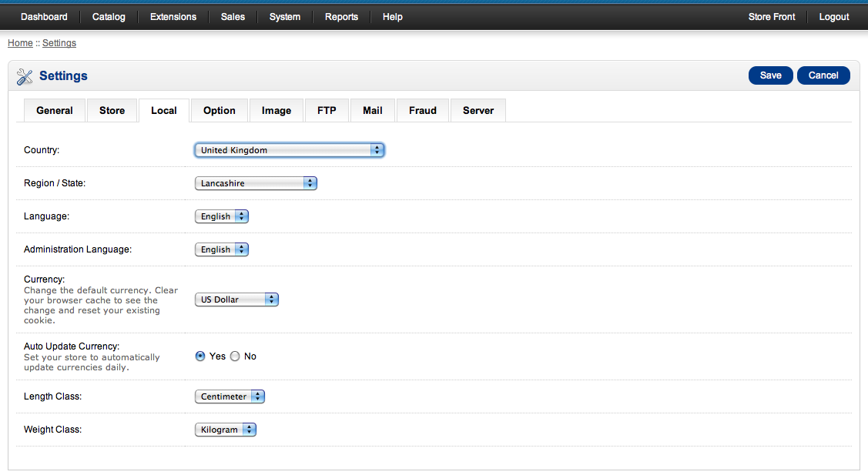Switch to the Mail tab
The width and height of the screenshot is (868, 475).
click(x=372, y=110)
